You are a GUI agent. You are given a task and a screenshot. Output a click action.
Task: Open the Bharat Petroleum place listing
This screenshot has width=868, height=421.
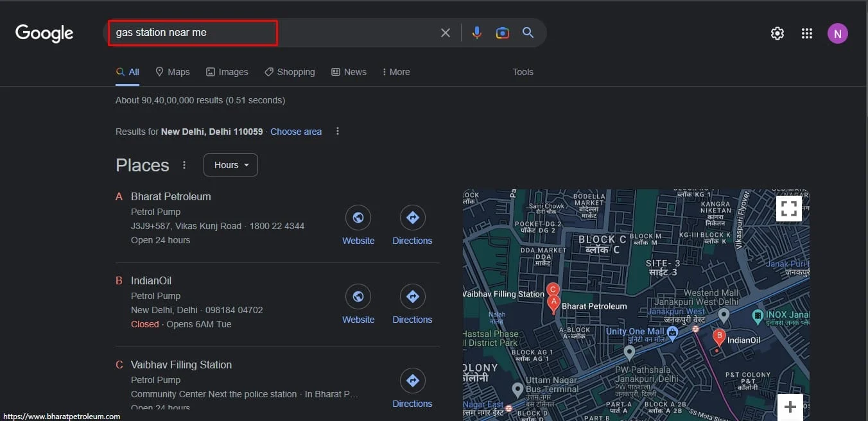(x=171, y=196)
